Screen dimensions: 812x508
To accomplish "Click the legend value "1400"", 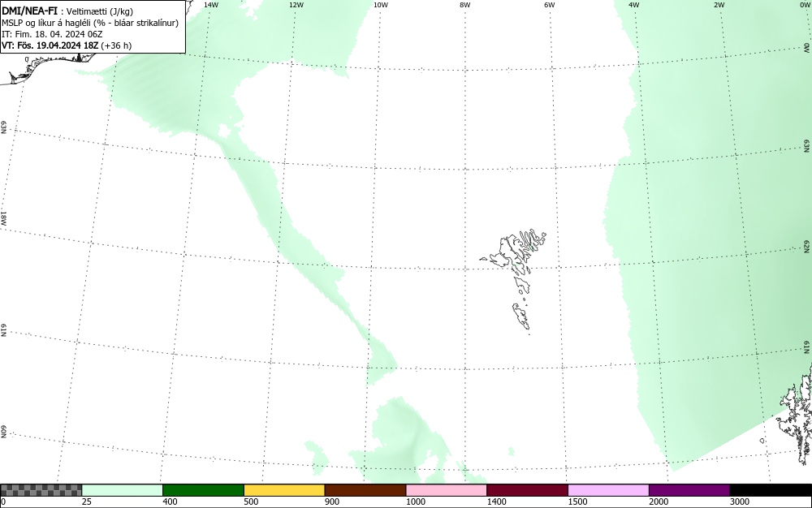I will point(497,502).
